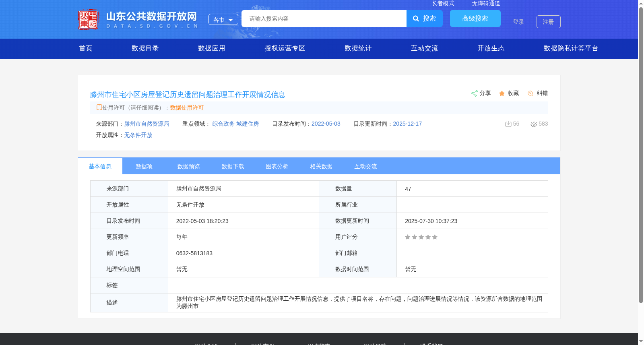Open 数据目录 in the navigation bar
The image size is (644, 345).
[145, 48]
